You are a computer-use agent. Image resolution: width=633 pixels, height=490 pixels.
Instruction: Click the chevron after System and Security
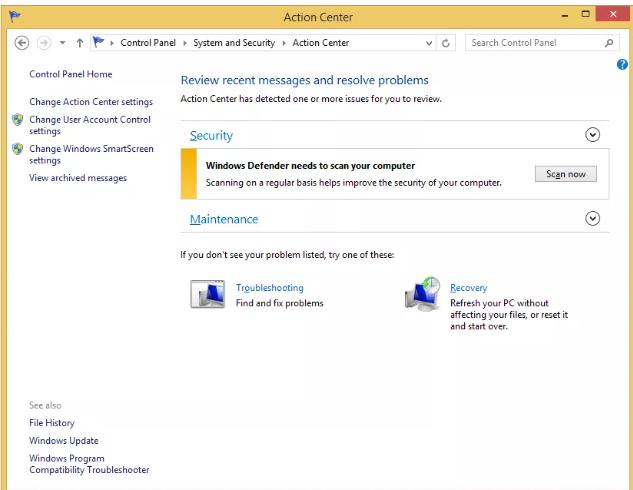284,43
